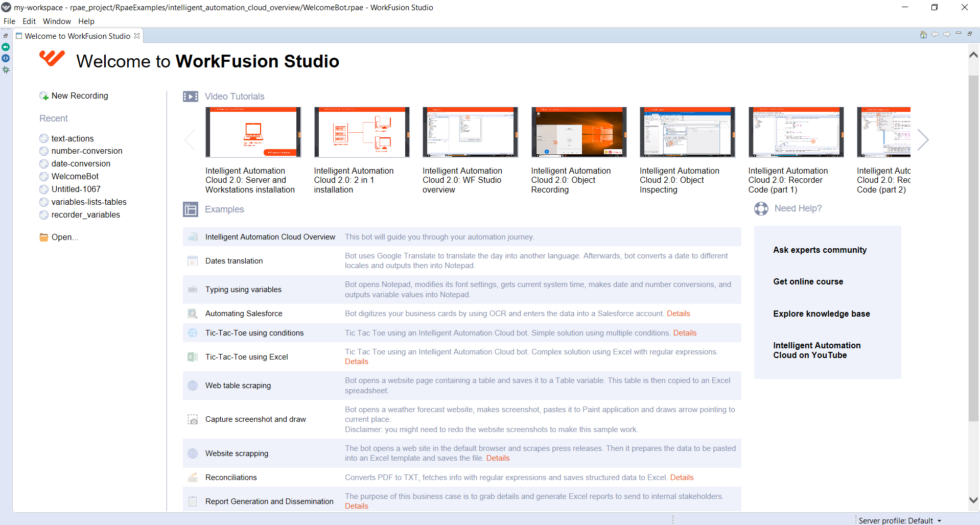This screenshot has width=980, height=525.
Task: Click the vertical scrollbar down arrow
Action: (973, 500)
